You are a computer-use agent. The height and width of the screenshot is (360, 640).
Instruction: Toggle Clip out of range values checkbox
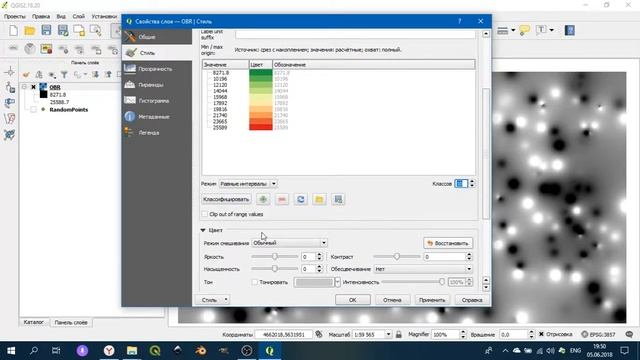click(205, 214)
